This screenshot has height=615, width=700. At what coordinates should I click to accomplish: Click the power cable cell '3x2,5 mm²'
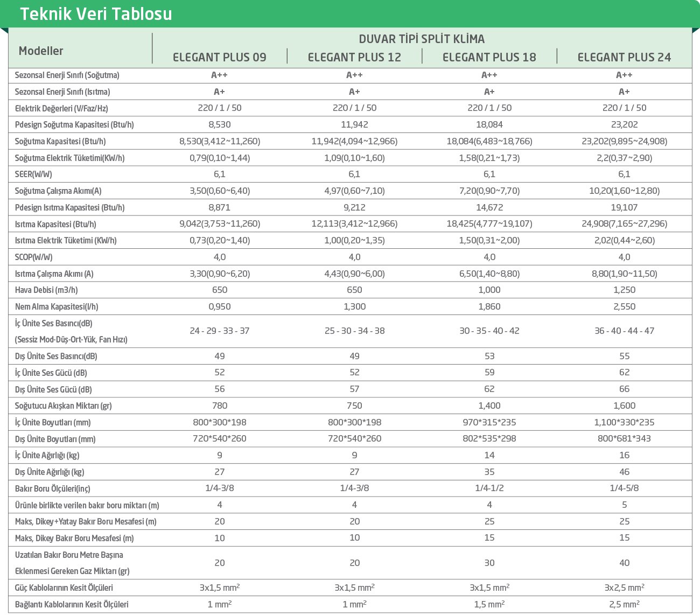(x=625, y=588)
